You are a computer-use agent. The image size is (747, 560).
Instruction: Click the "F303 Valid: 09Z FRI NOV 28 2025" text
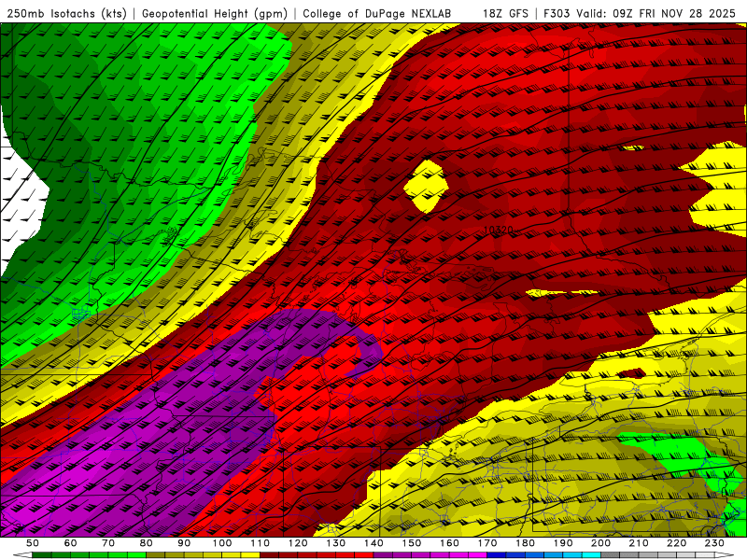tap(640, 13)
